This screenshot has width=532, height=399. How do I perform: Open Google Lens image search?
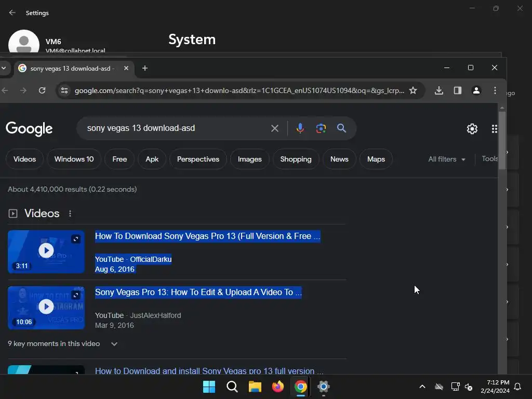[x=321, y=128]
